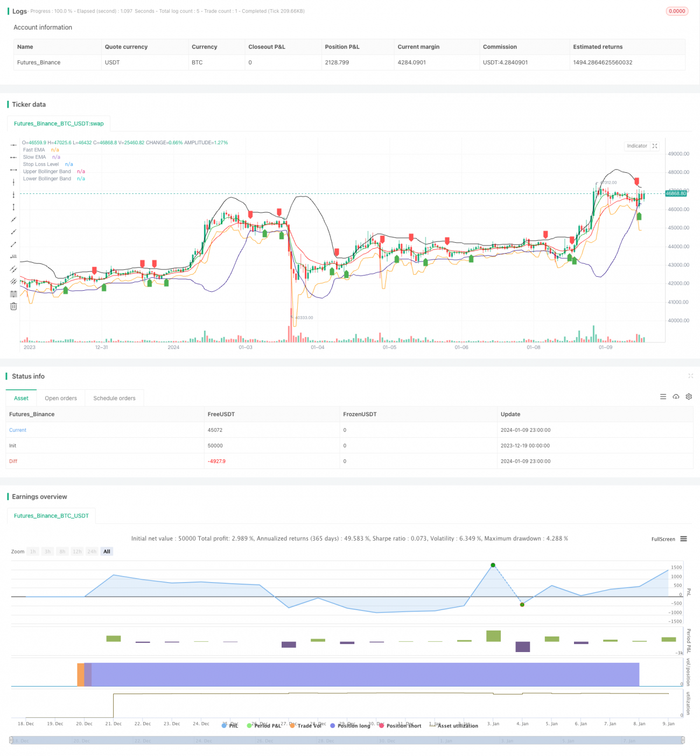Screen dimensions: 700x756
Task: Open the FullScreen menu icon in Earnings overview
Action: click(683, 538)
